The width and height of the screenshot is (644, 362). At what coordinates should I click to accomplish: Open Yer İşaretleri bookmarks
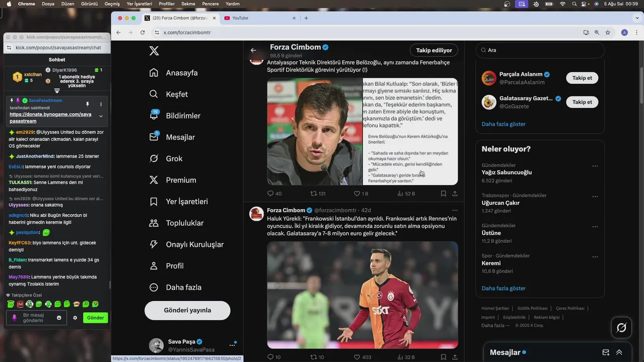(179, 202)
